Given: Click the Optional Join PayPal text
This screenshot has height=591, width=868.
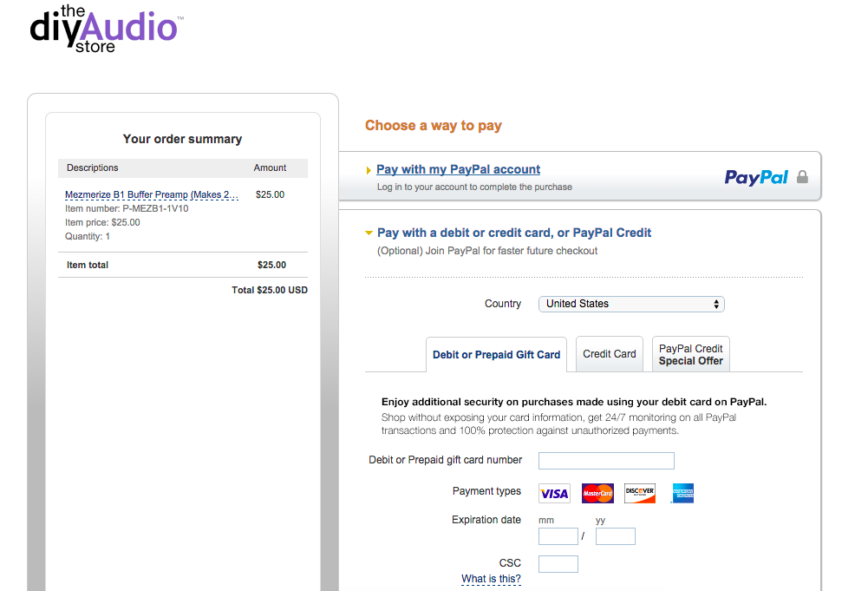Looking at the screenshot, I should click(x=487, y=251).
